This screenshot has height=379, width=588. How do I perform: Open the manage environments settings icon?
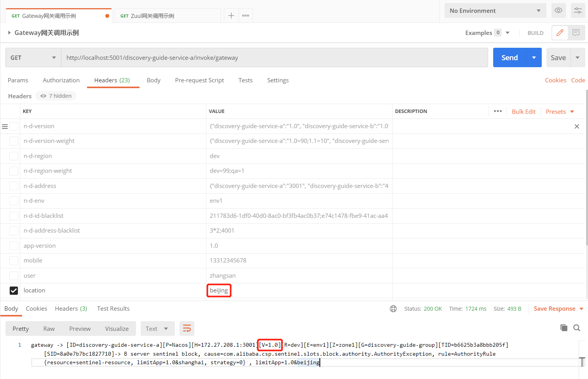point(578,10)
